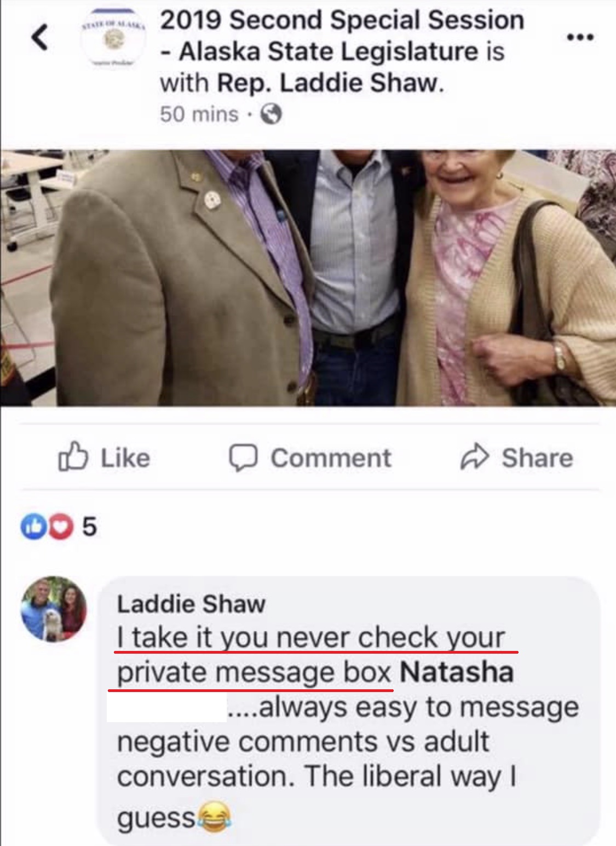Screen dimensions: 616x846
Task: Open the Laddie Shaw commenter name
Action: [191, 604]
